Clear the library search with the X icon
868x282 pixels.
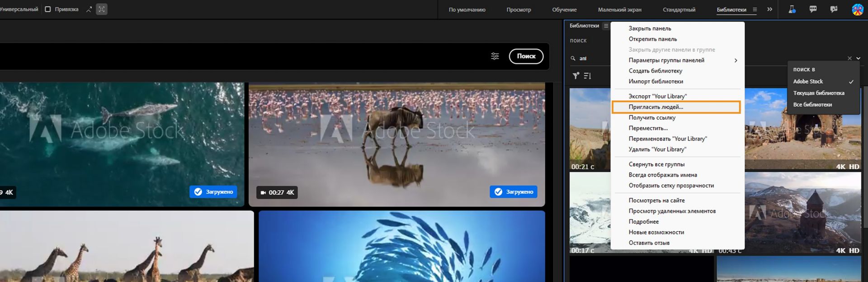click(x=849, y=58)
